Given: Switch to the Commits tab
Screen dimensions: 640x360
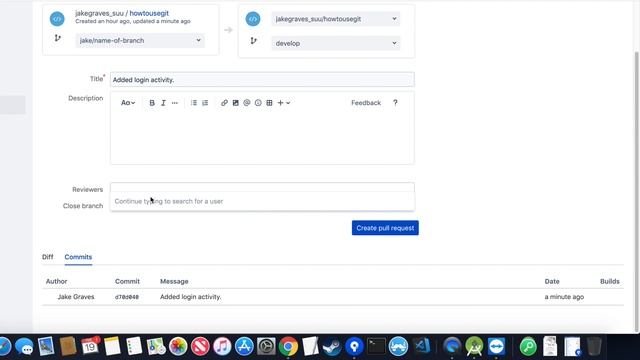Looking at the screenshot, I should coord(78,257).
